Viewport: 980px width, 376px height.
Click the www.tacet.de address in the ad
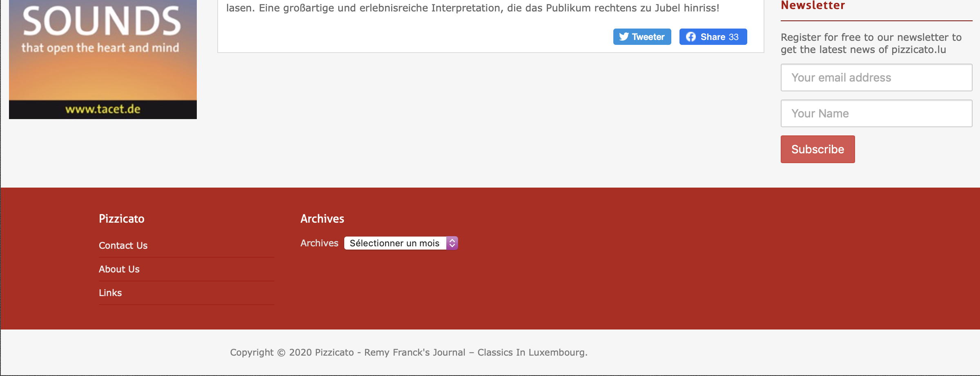(102, 109)
